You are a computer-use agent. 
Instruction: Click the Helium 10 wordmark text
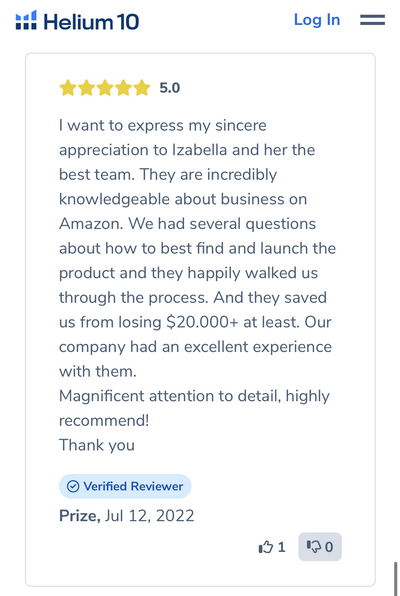91,21
